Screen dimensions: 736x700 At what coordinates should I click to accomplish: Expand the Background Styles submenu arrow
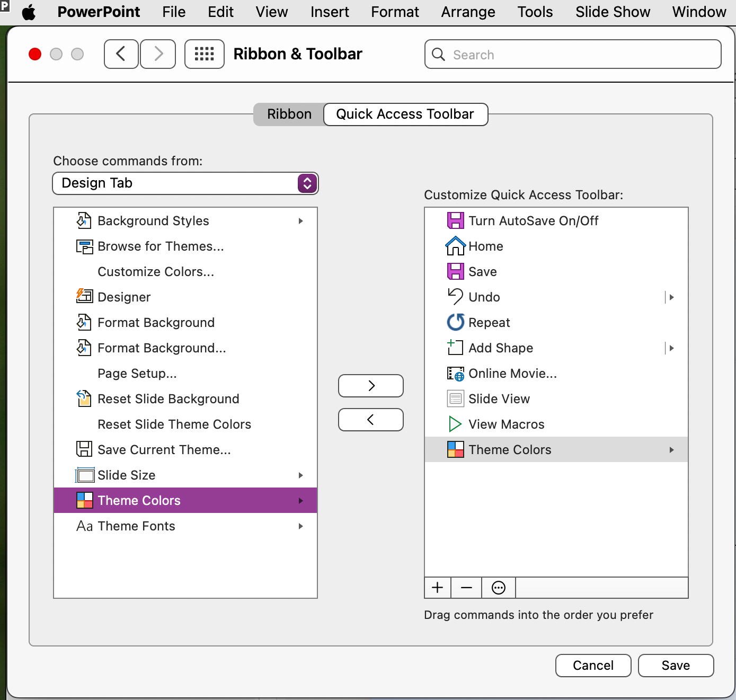pos(300,220)
